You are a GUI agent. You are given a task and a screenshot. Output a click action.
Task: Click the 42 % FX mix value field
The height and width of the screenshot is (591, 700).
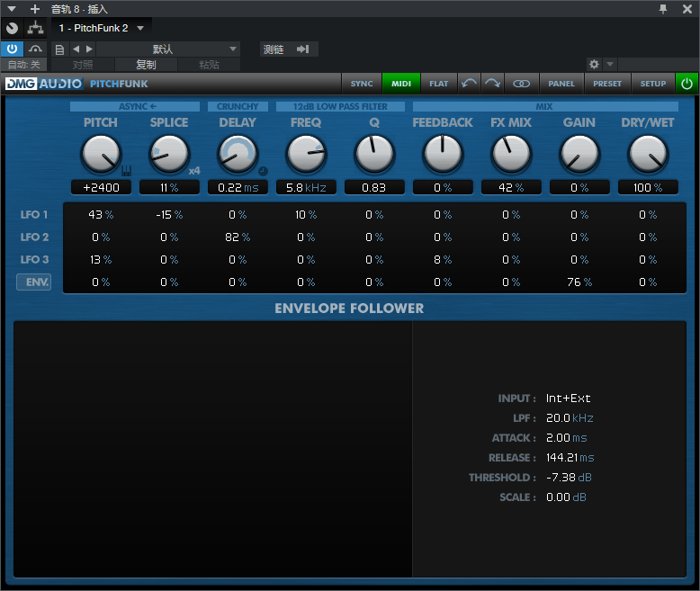pyautogui.click(x=511, y=187)
